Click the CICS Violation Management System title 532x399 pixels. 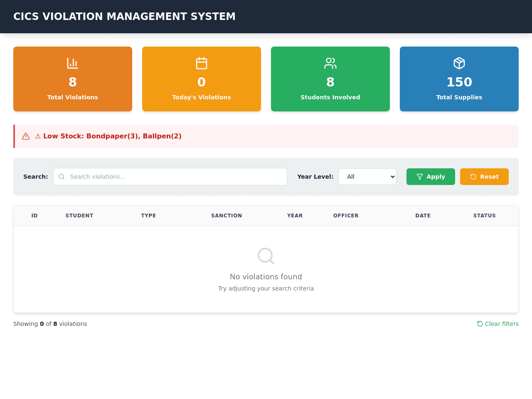point(124,17)
